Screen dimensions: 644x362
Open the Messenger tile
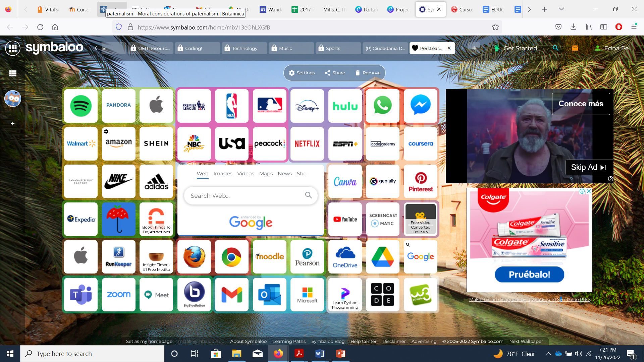421,106
